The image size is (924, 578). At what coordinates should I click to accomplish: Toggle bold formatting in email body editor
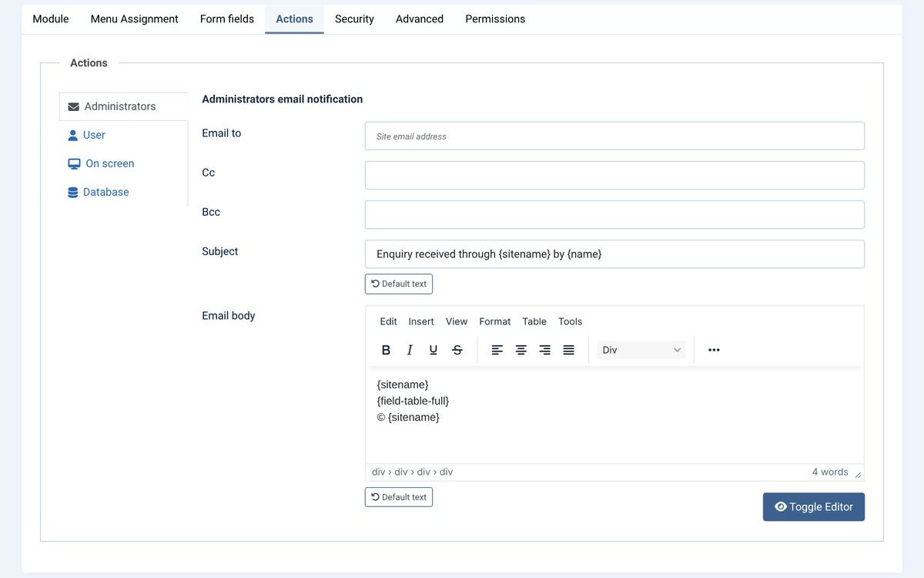(387, 350)
